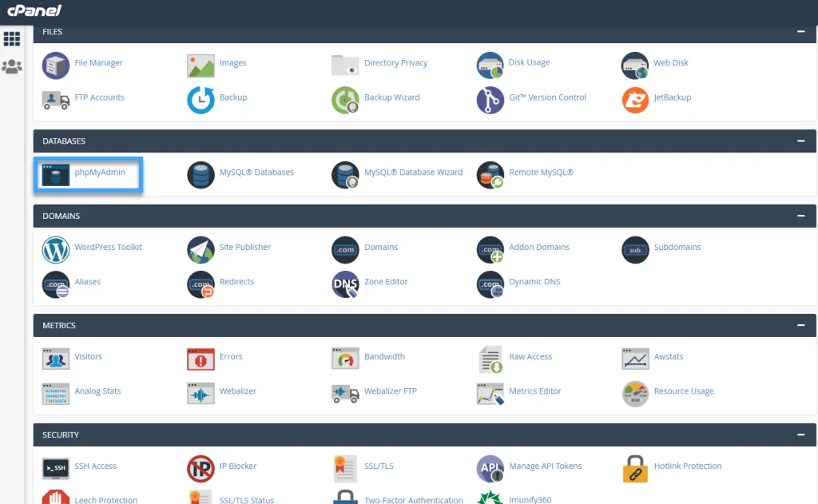Viewport: 818px width, 504px height.
Task: Collapse the Domains section
Action: pyautogui.click(x=800, y=216)
